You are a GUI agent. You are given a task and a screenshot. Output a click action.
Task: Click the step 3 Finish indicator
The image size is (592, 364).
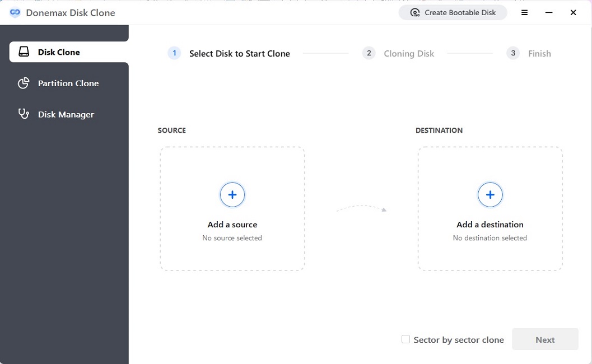tap(539, 54)
